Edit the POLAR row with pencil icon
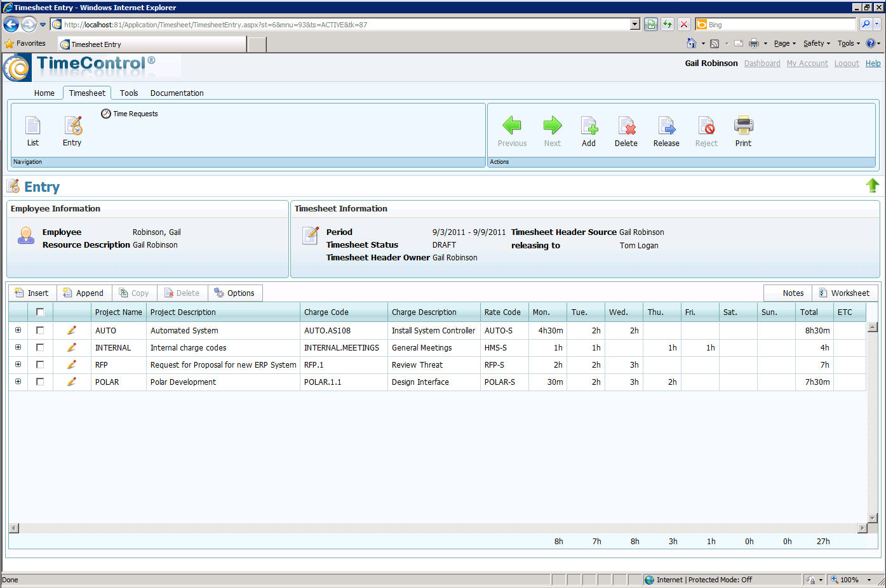 [x=71, y=382]
